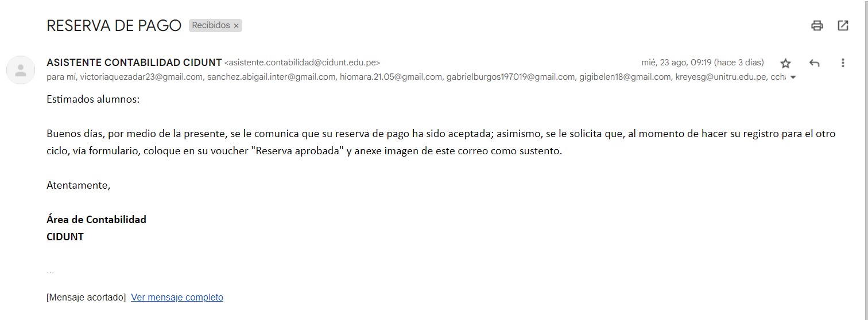
Task: Click recipient hiomara.21.05@gmail.com
Action: click(391, 77)
